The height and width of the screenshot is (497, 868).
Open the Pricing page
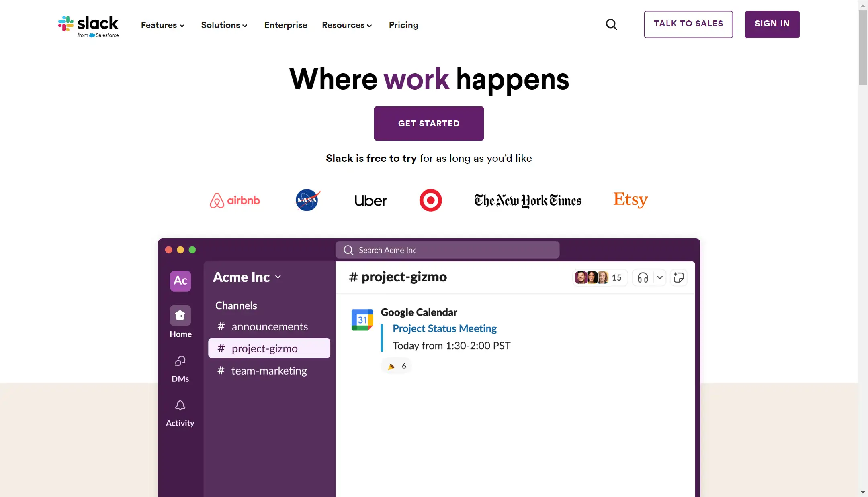(403, 25)
